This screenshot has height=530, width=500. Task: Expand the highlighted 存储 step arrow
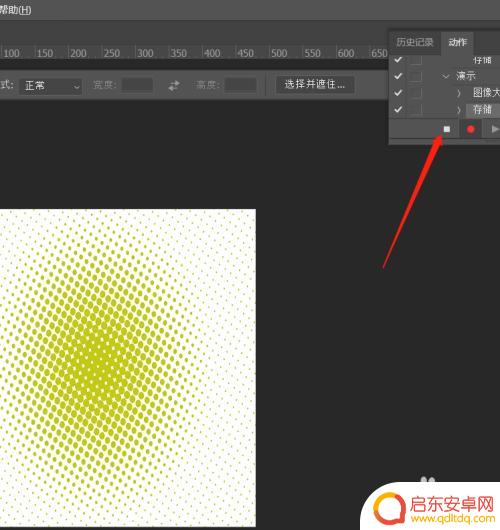(459, 110)
